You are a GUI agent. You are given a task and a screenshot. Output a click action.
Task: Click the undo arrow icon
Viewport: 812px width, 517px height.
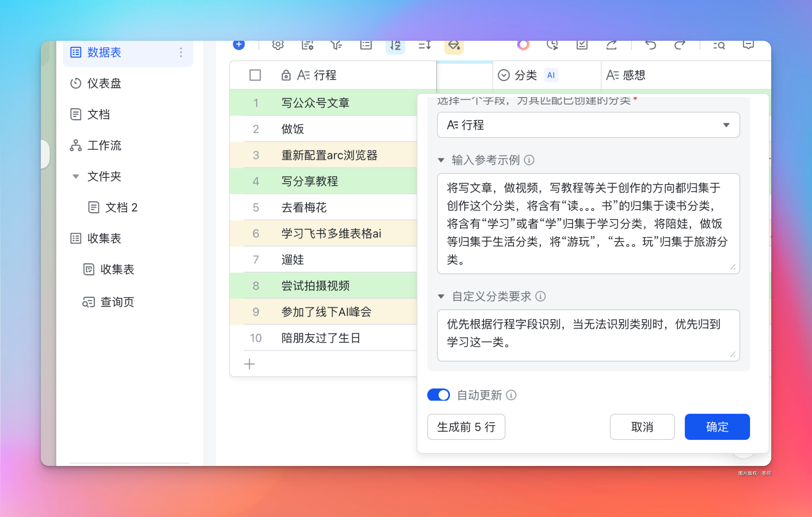[x=651, y=45]
